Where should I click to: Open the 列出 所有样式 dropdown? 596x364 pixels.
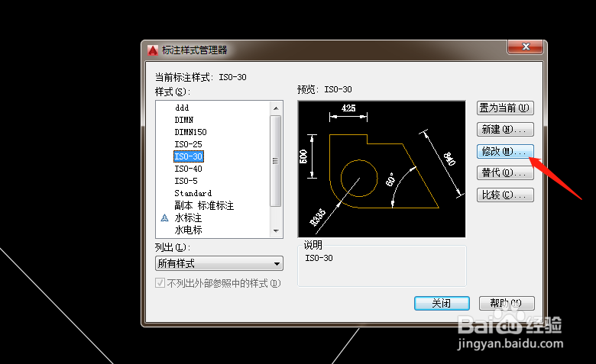(219, 263)
